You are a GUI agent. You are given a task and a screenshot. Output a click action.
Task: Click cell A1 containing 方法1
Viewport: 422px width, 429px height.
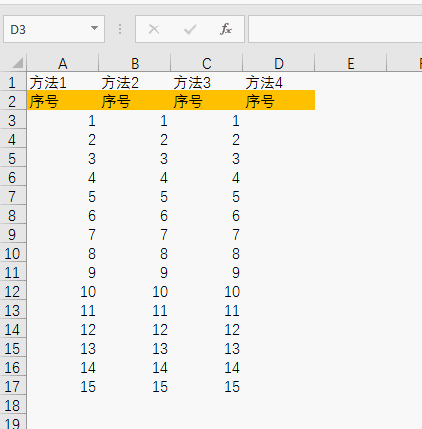pos(63,82)
